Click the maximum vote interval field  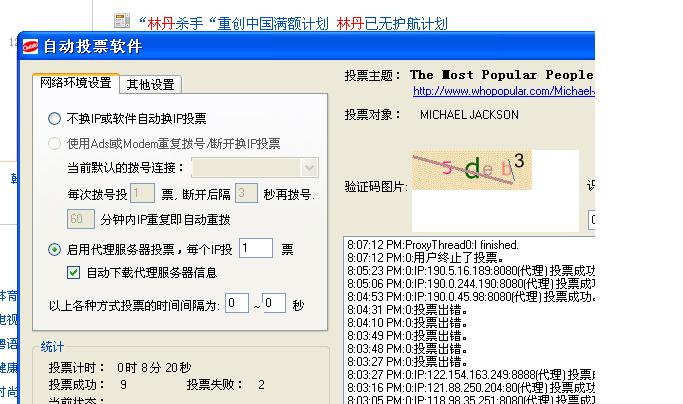click(274, 303)
